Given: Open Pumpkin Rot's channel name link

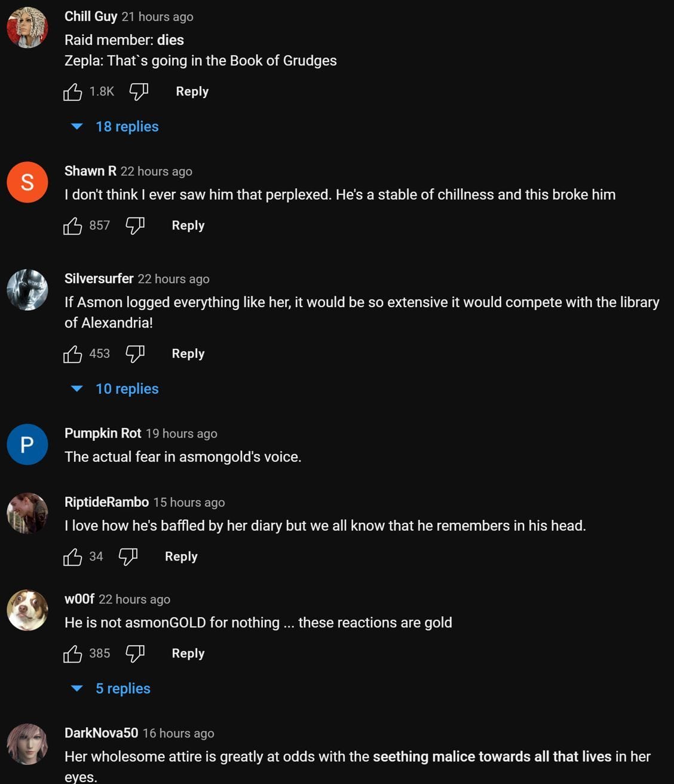Looking at the screenshot, I should pos(103,433).
